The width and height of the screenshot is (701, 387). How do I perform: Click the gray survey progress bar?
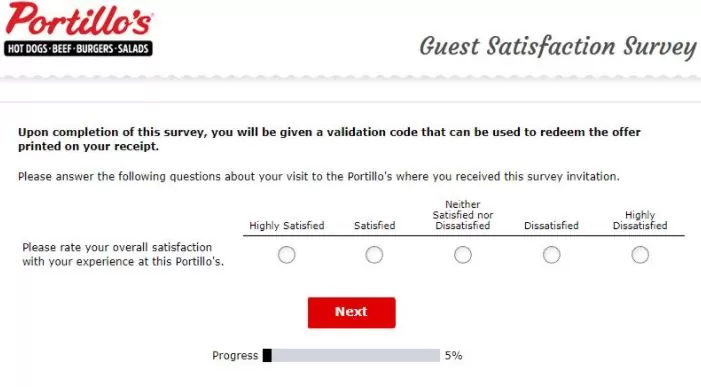[x=351, y=355]
